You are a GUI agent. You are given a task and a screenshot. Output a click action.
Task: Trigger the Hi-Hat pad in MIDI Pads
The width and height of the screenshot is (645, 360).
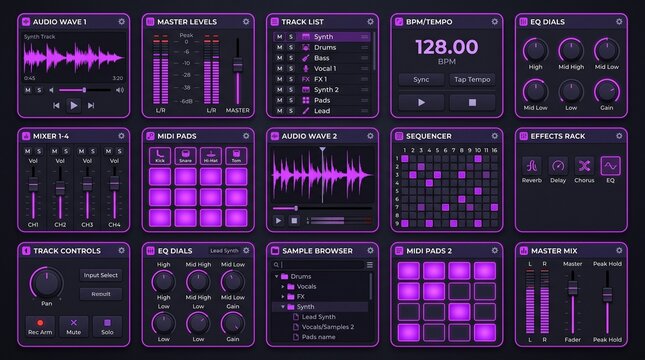[211, 156]
